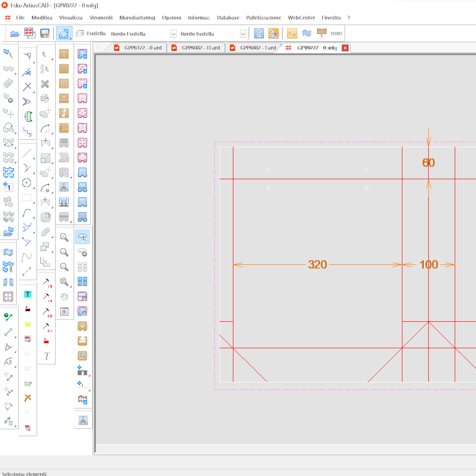Open the Strumenti menu
Screen dimensions: 476x476
click(101, 18)
